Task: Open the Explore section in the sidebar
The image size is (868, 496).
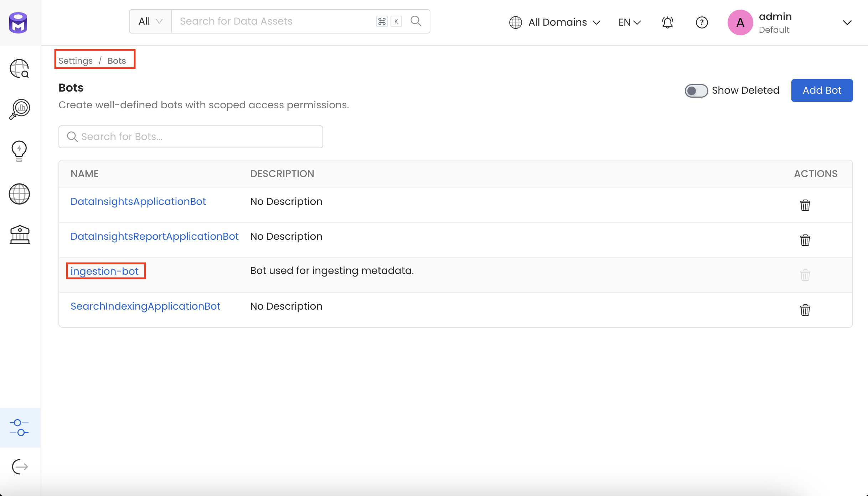Action: 19,68
